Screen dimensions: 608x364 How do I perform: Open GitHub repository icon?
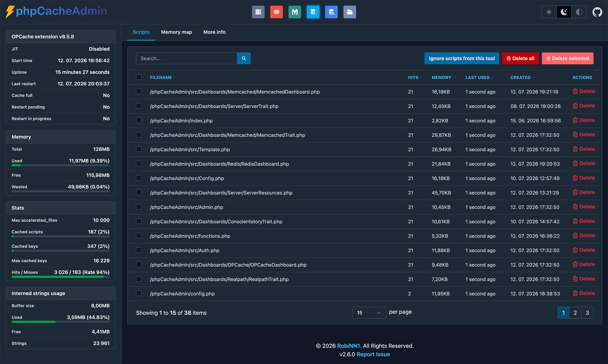597,12
